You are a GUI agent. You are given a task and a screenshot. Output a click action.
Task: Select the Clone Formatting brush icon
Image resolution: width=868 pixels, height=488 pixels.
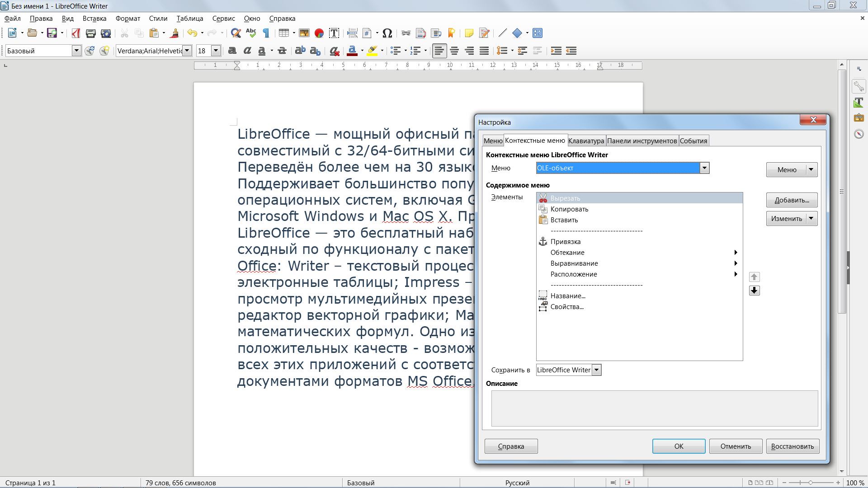pyautogui.click(x=175, y=33)
